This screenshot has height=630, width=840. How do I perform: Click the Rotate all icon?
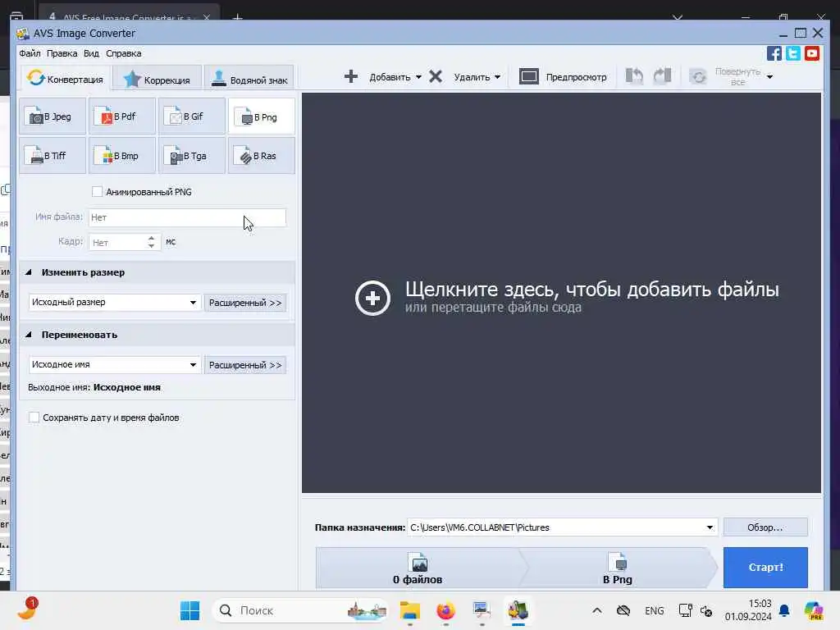pyautogui.click(x=698, y=77)
